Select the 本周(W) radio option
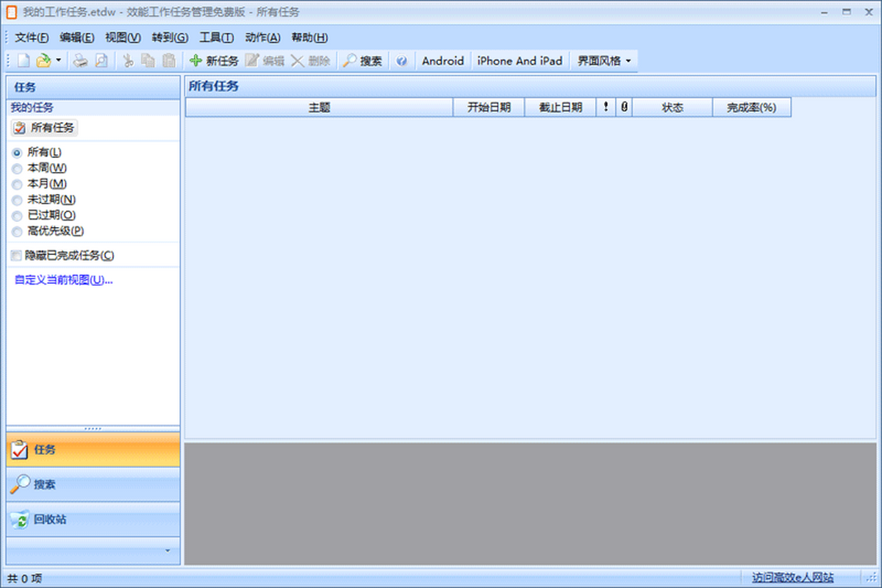 17,168
